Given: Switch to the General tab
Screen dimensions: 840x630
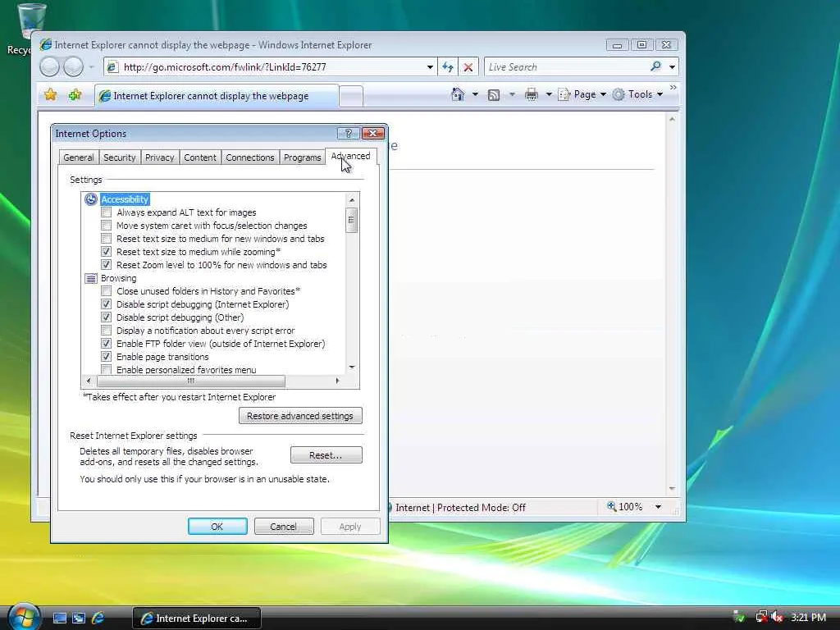Looking at the screenshot, I should [x=78, y=157].
